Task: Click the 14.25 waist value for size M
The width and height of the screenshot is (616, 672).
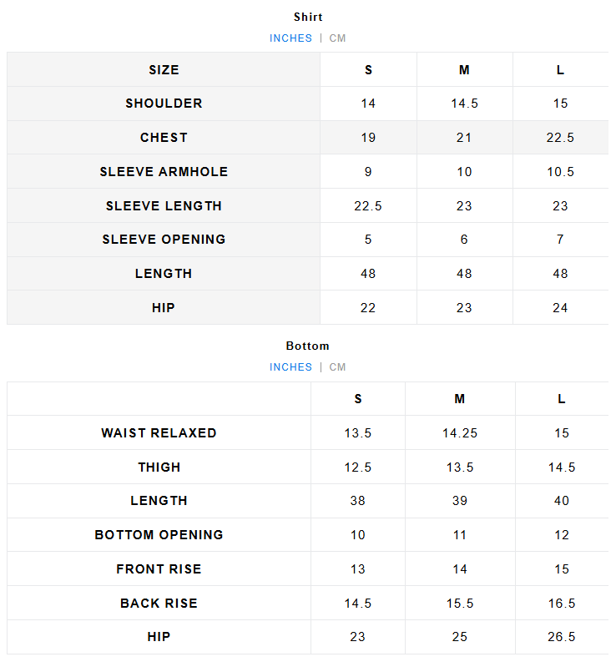Action: click(x=460, y=433)
